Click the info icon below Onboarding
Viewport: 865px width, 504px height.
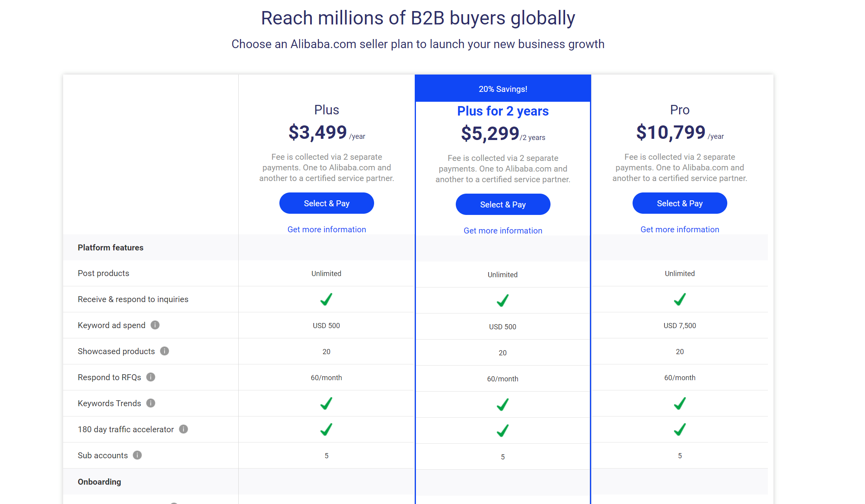point(174,502)
